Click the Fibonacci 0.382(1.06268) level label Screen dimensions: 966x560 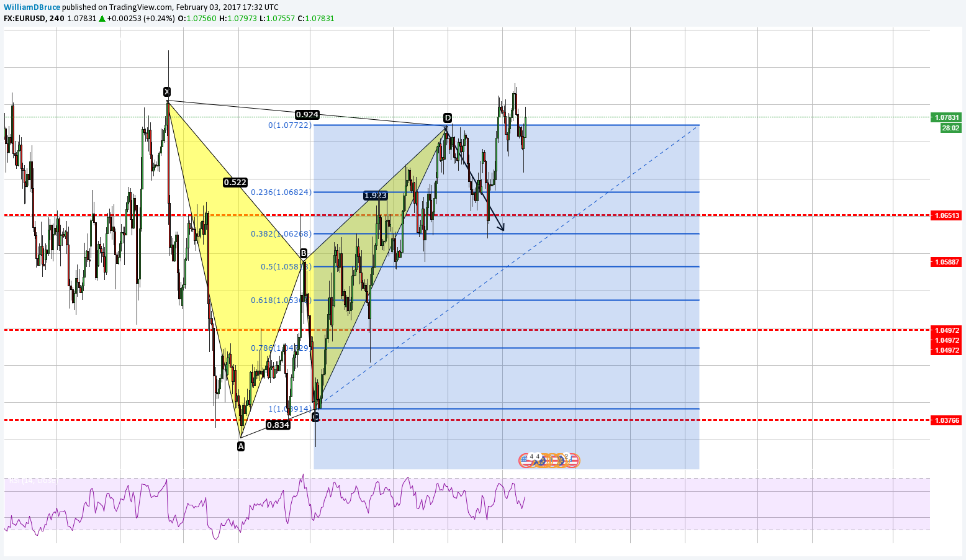click(281, 234)
